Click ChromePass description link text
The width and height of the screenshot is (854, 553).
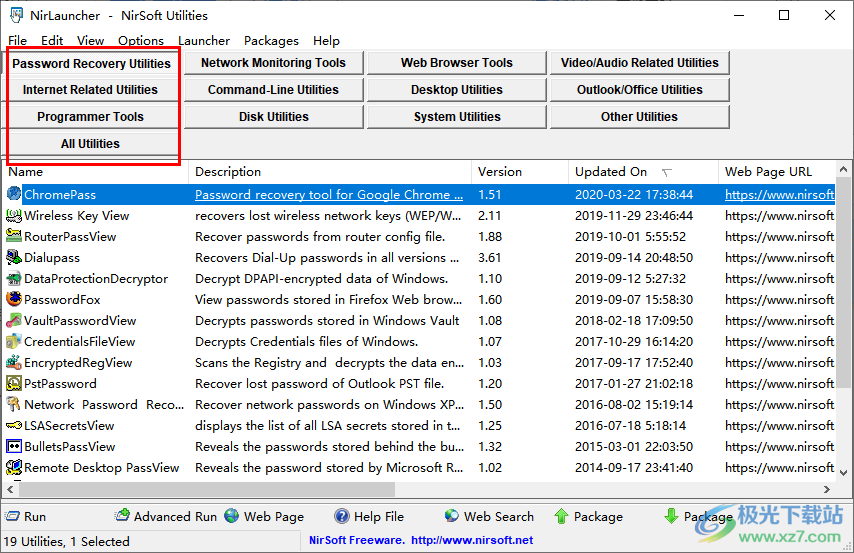[x=329, y=195]
